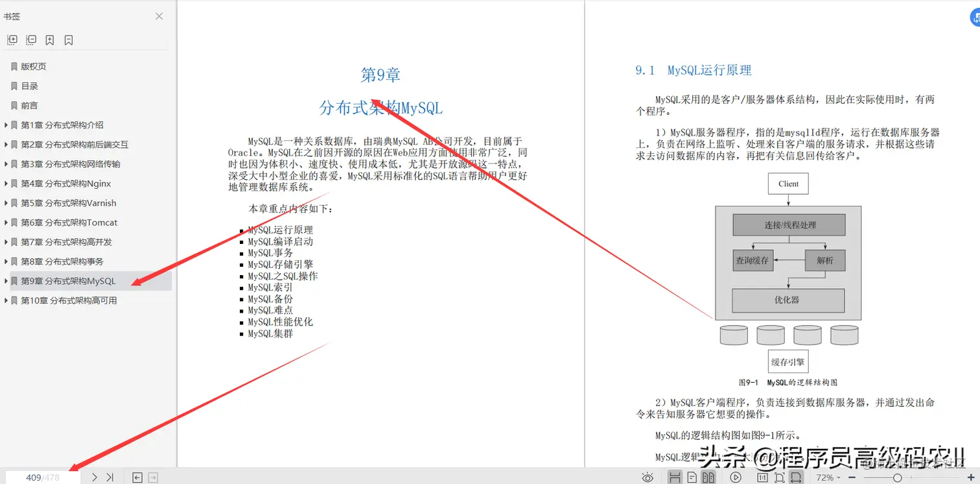Viewport: 980px width, 484px height.
Task: Expand all bookmarks icon in sidebar
Action: 12,40
